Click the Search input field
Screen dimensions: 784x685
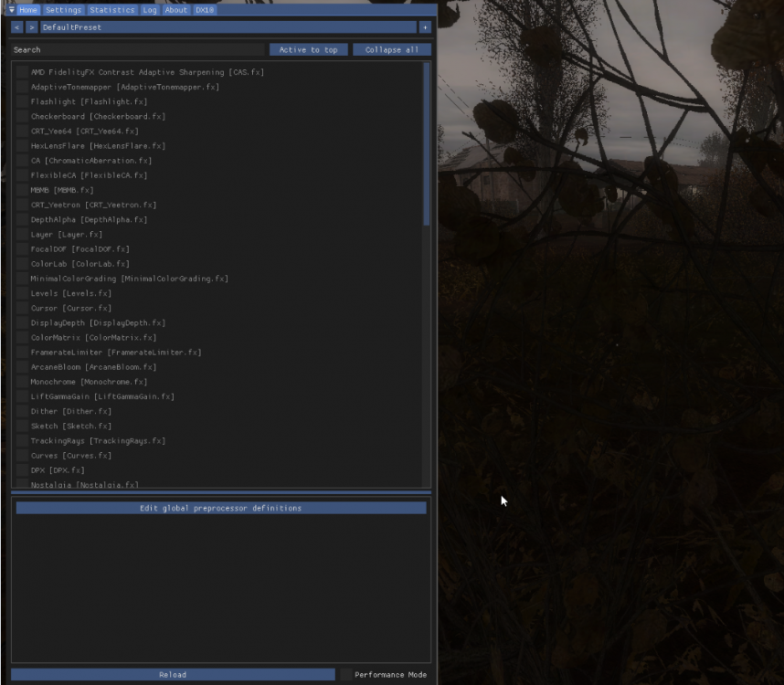(x=137, y=49)
